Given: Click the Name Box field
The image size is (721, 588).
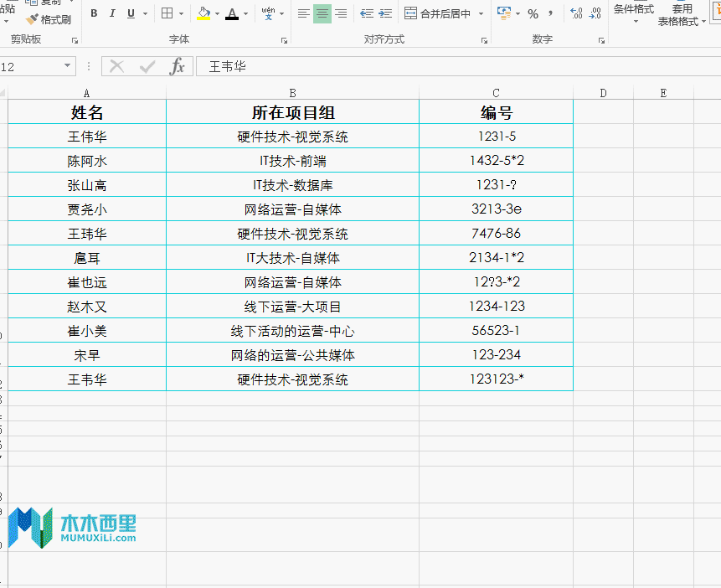Looking at the screenshot, I should [30, 67].
